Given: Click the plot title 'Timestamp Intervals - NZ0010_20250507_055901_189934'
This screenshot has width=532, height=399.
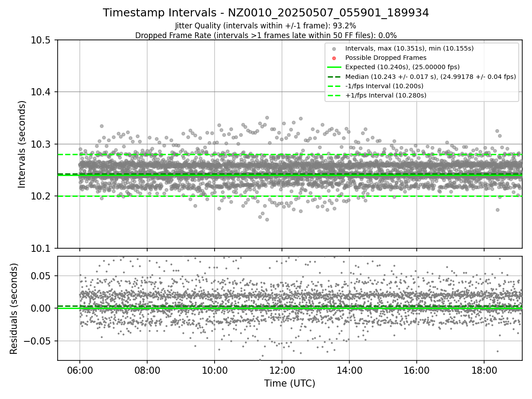Looking at the screenshot, I should click(x=266, y=13).
